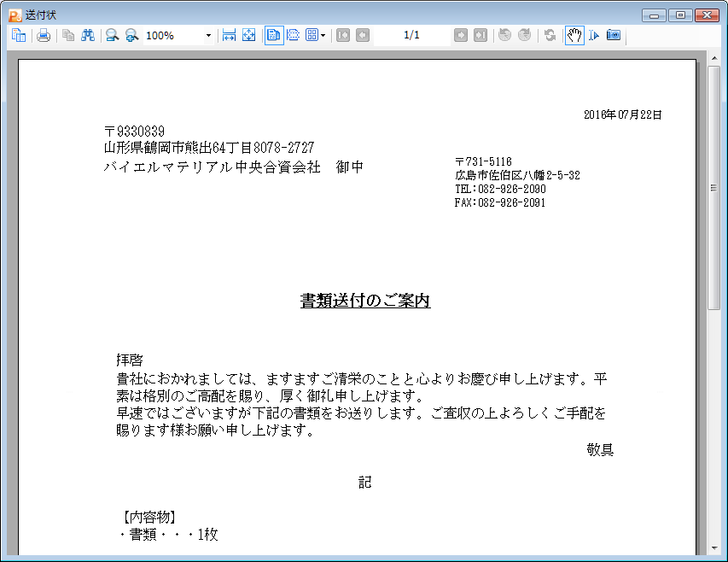
Task: Print the document with printer icon
Action: (x=44, y=35)
